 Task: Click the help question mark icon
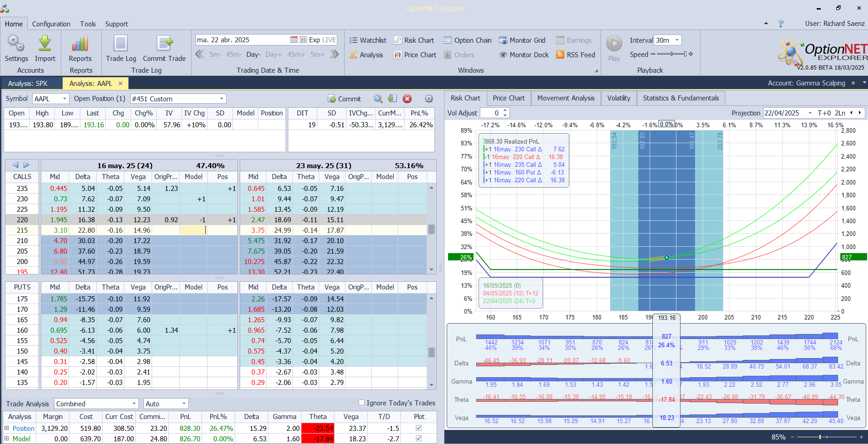(x=781, y=24)
